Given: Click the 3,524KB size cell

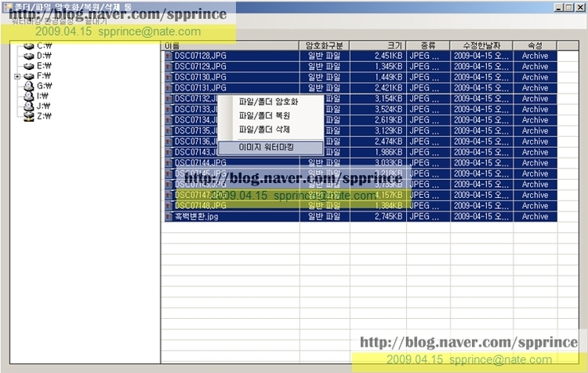Looking at the screenshot, I should pos(389,110).
